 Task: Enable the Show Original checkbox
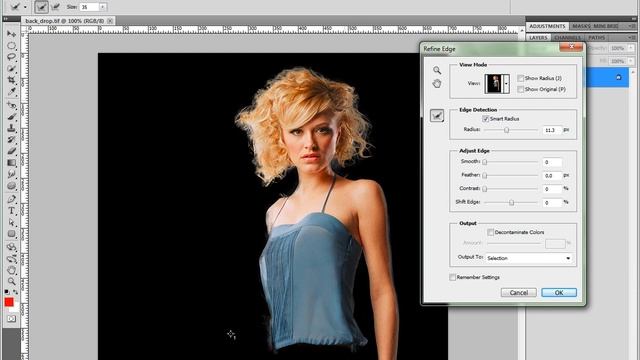pyautogui.click(x=520, y=89)
